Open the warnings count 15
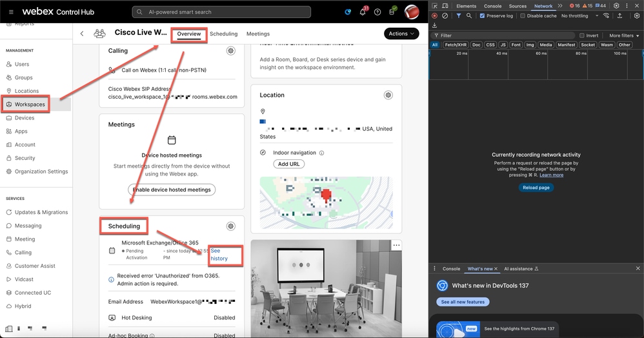644x338 pixels. (x=588, y=6)
